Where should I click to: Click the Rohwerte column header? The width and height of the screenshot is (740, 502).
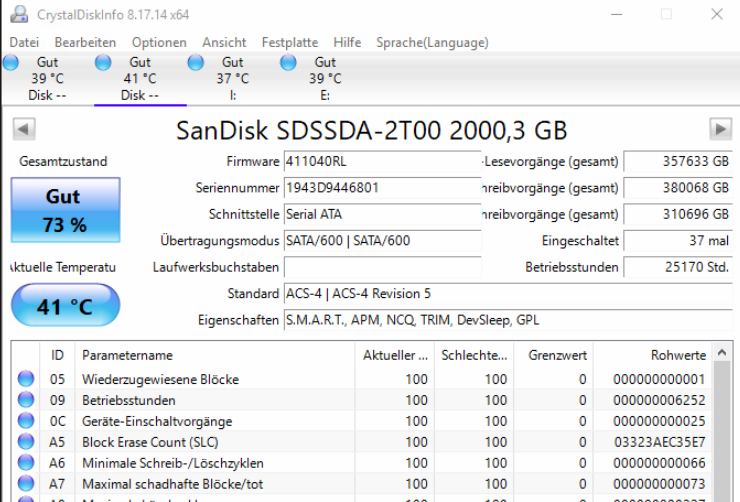(653, 355)
